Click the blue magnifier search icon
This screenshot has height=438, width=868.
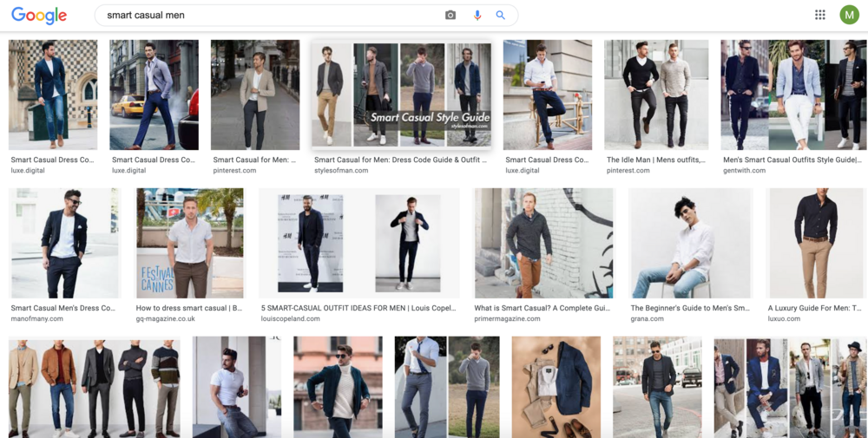501,16
